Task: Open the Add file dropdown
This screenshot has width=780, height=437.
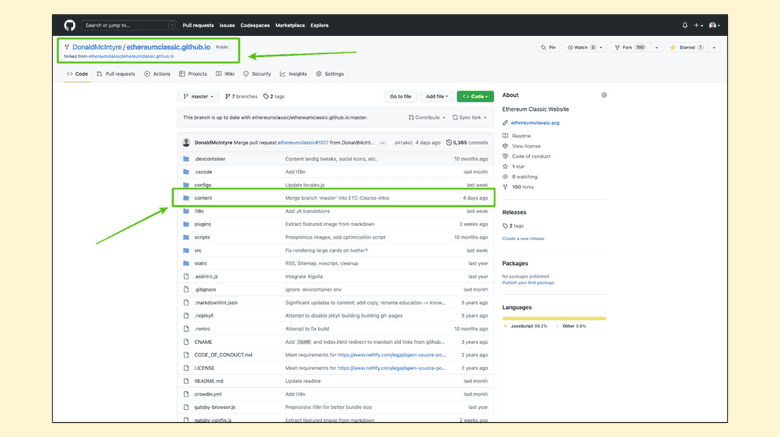Action: [x=437, y=97]
